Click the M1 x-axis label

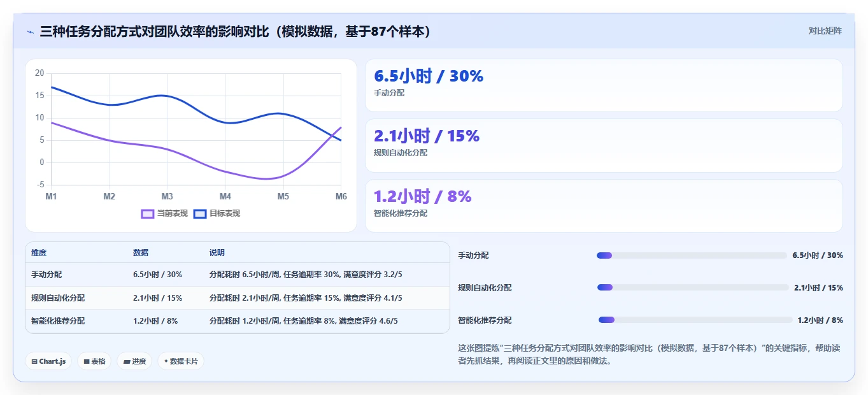(51, 196)
